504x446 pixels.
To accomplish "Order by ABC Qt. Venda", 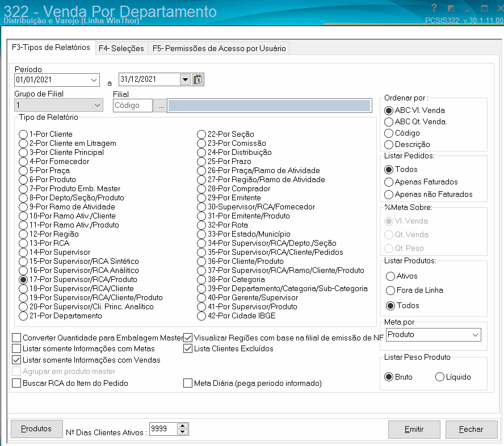I will [415, 122].
